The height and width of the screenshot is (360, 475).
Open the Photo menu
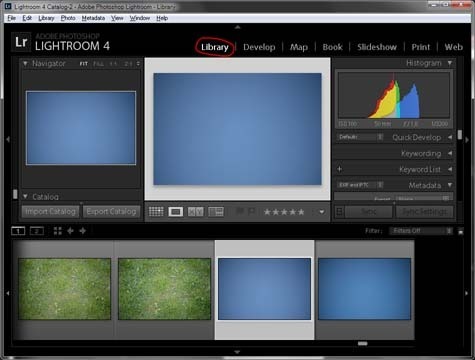68,18
